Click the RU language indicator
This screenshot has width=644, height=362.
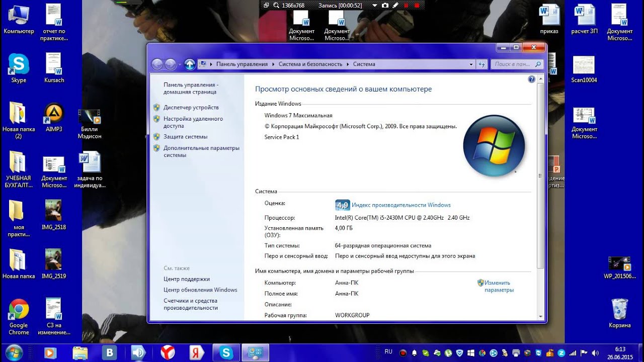388,352
